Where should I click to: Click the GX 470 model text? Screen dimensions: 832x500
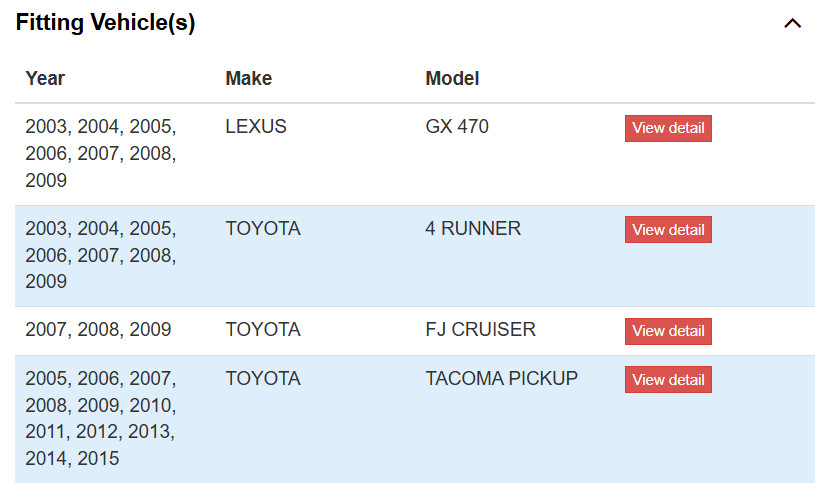[x=457, y=126]
